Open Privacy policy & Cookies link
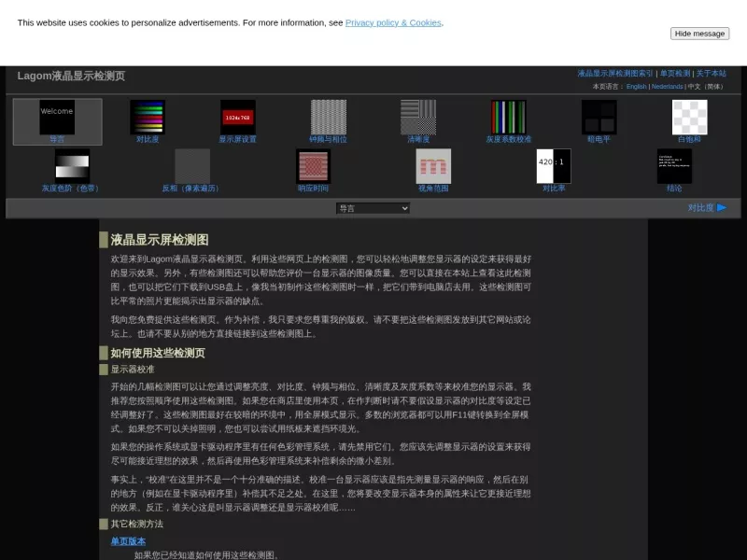Screen dimensions: 747x560 (x=393, y=22)
